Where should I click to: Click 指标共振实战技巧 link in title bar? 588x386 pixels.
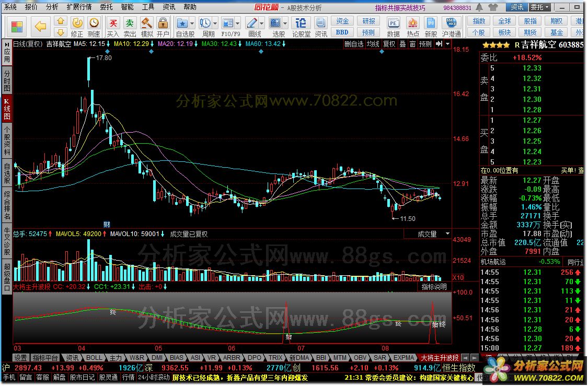coord(400,7)
